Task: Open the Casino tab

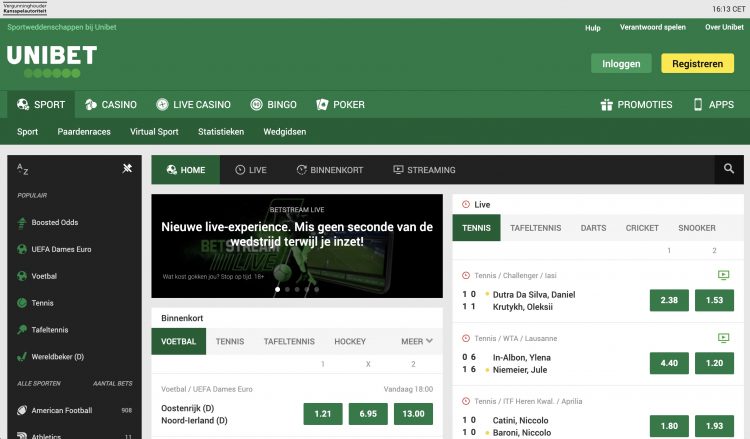Action: [111, 104]
